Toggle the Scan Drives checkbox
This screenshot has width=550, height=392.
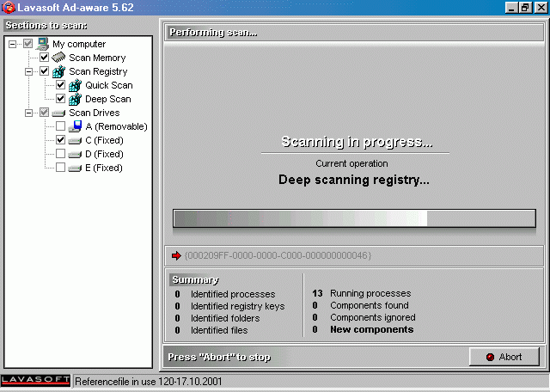(x=44, y=113)
